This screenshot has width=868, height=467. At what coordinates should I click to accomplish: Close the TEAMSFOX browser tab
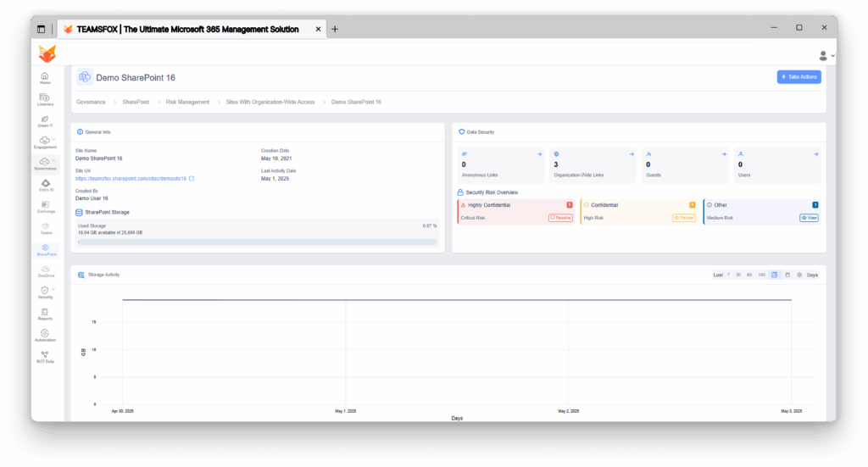(x=319, y=30)
